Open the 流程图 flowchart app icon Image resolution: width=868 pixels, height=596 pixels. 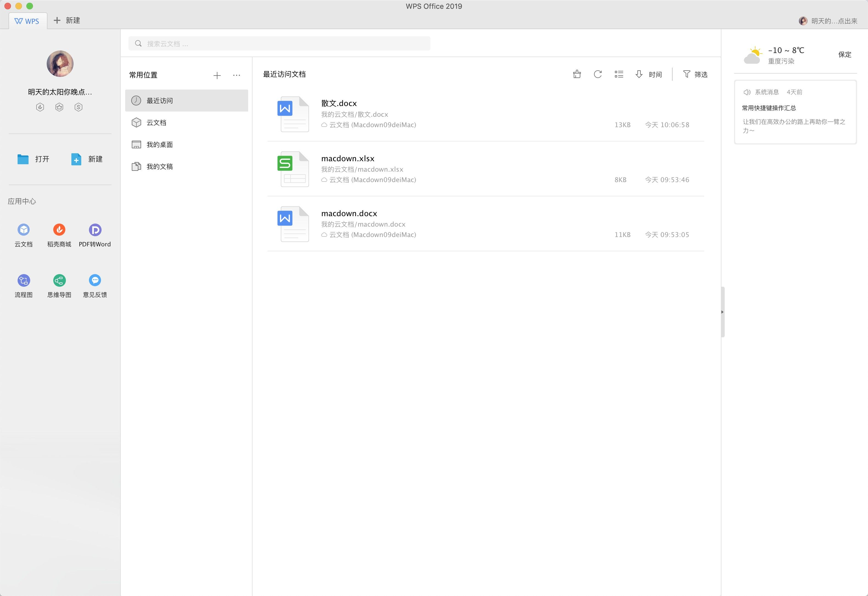point(24,280)
